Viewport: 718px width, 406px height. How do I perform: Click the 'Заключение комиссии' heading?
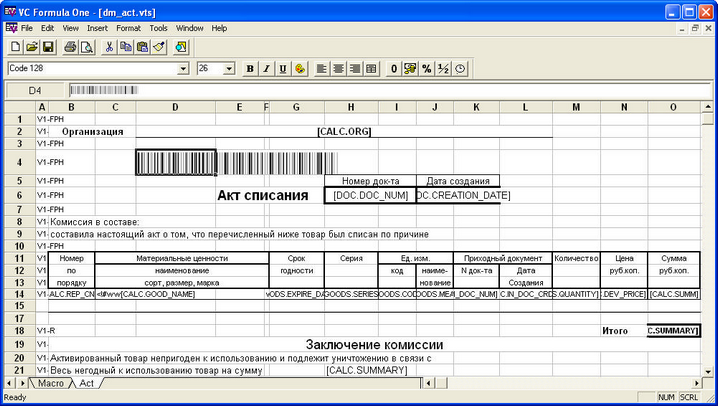(x=375, y=344)
